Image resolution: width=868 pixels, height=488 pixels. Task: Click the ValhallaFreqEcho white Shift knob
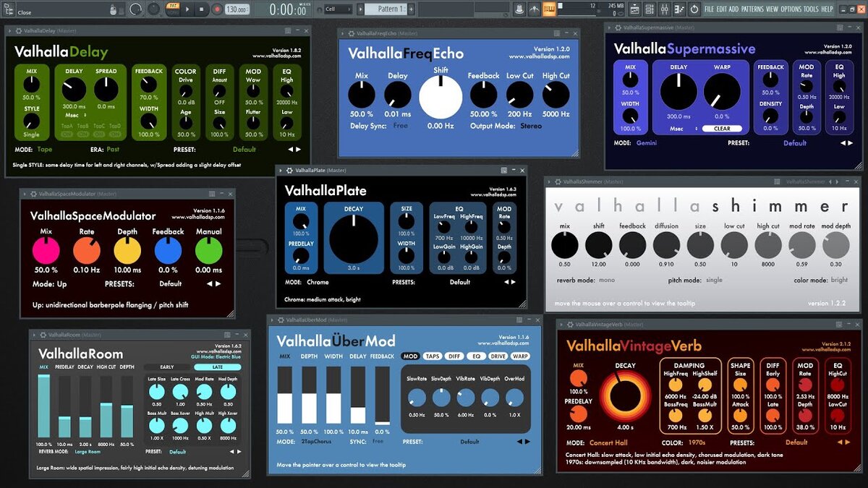coord(441,98)
